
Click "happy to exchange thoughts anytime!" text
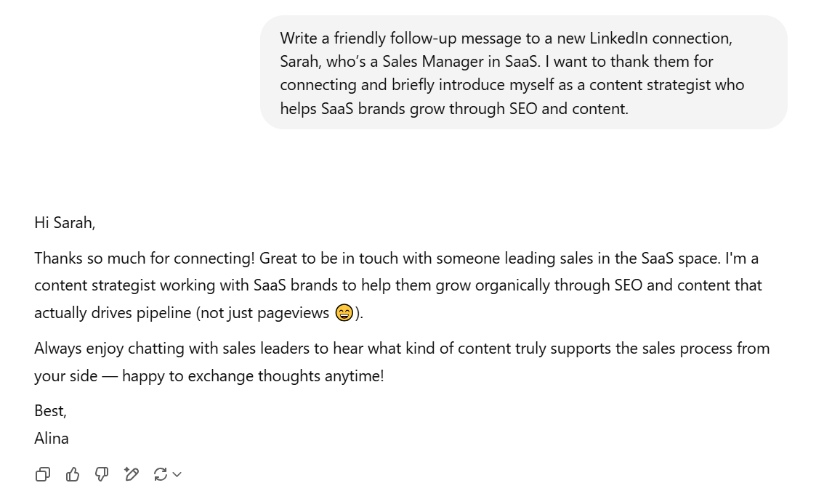click(253, 376)
